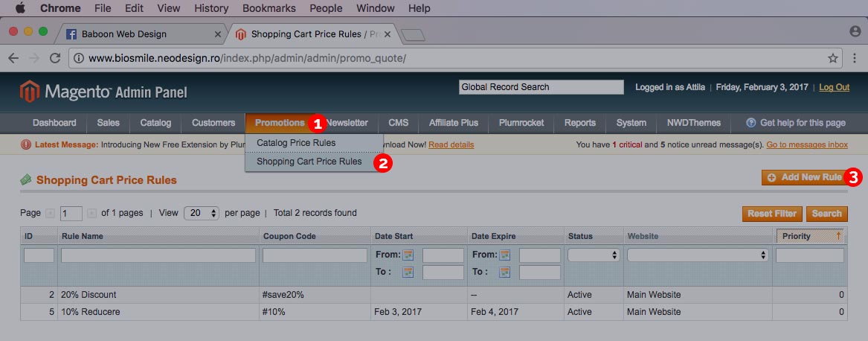Screen dimensions: 868x341
Task: Open the Bookmarks menu in menu bar
Action: (269, 7)
